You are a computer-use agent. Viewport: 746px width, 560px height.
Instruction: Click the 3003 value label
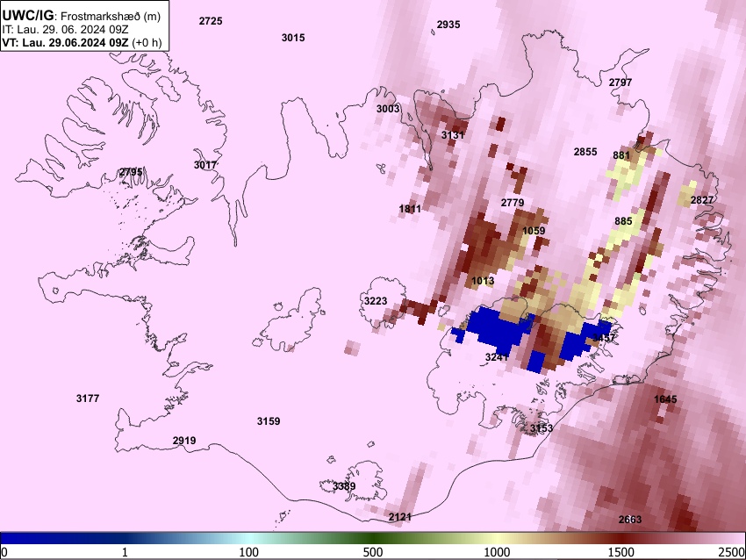pos(388,109)
